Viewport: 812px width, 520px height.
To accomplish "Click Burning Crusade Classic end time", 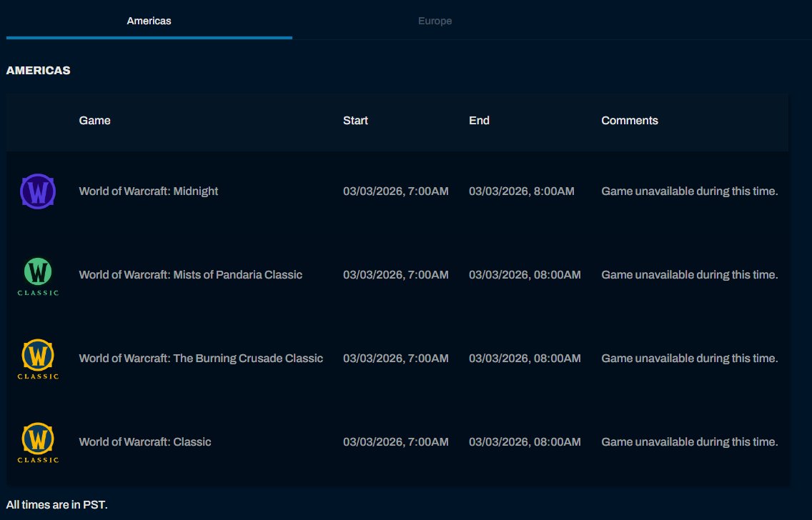I will click(525, 358).
